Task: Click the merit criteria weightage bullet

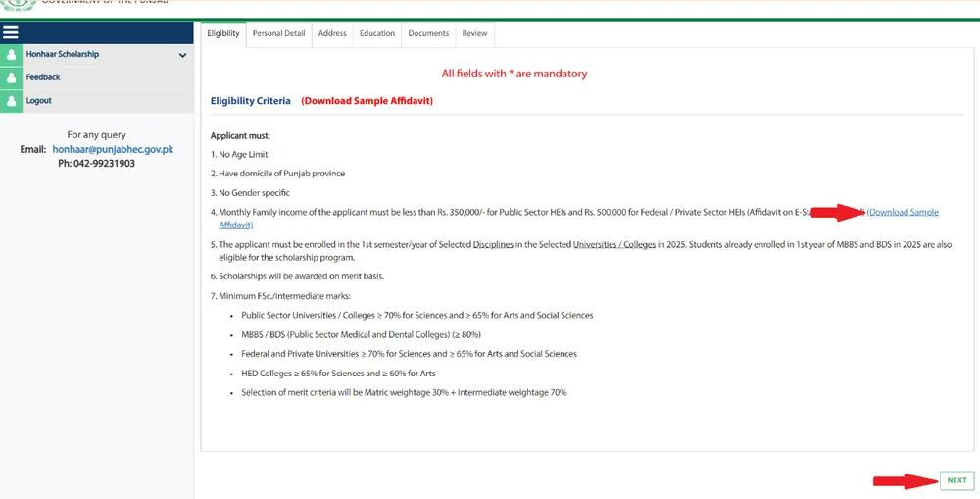Action: click(x=404, y=393)
